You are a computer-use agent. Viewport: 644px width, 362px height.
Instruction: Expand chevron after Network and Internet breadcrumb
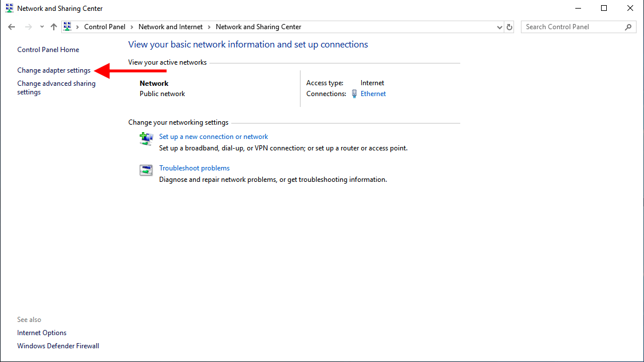(209, 27)
